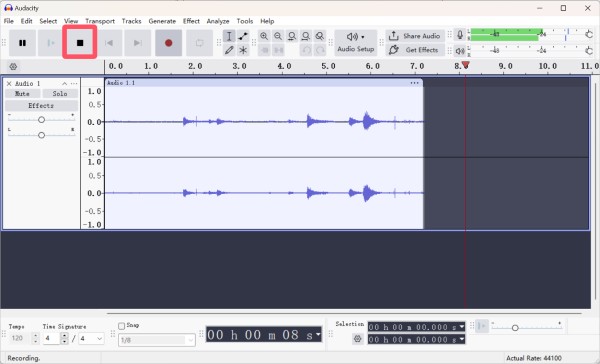
Task: Click the Audio 1.1 clip title
Action: click(121, 83)
